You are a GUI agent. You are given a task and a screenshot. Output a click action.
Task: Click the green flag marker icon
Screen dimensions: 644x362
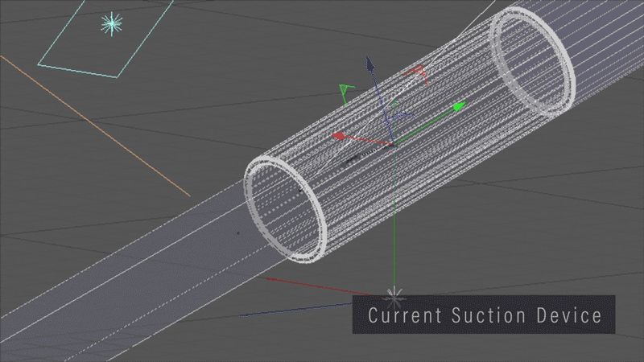click(x=346, y=93)
